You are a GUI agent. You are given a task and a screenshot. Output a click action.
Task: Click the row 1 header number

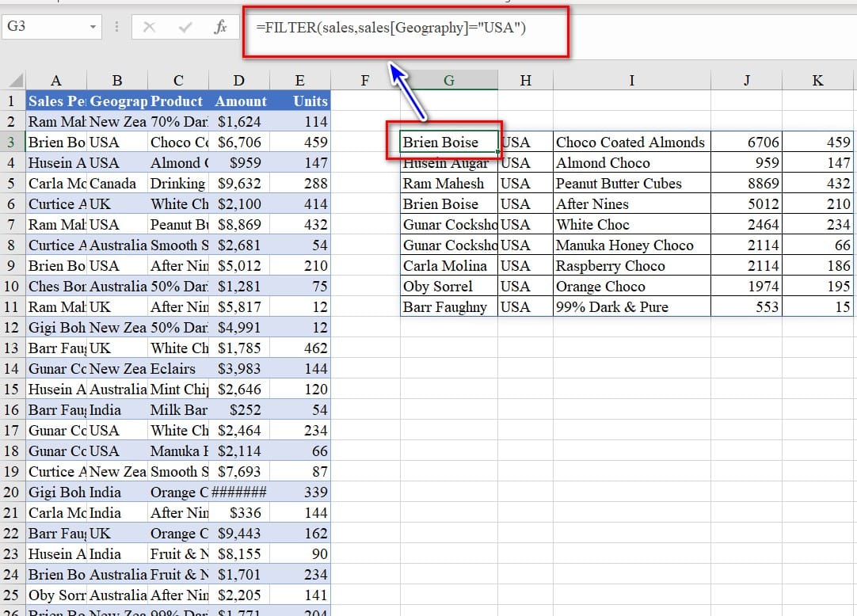(x=12, y=101)
